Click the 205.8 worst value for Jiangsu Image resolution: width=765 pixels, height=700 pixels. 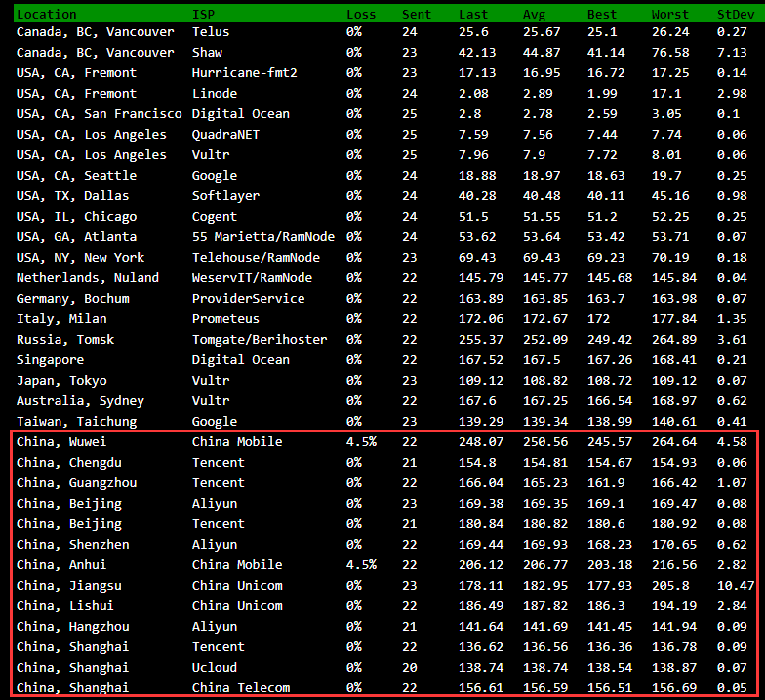670,586
